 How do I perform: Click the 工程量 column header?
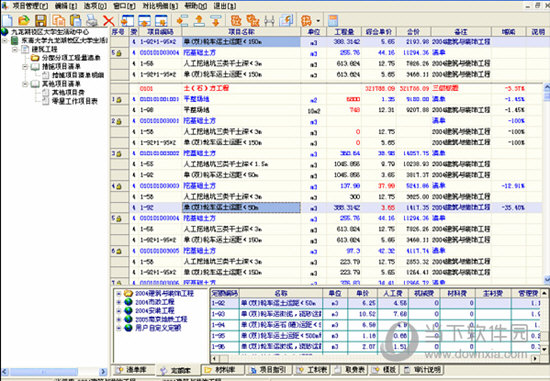click(344, 32)
